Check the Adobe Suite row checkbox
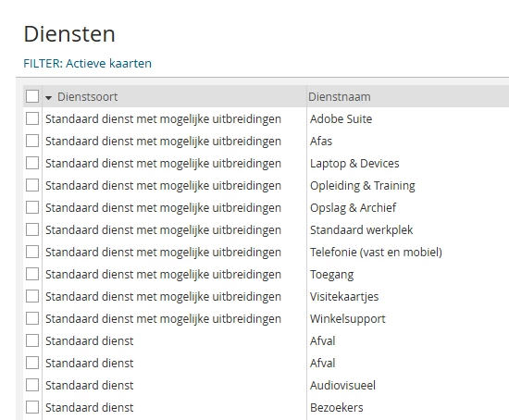509x420 pixels. (32, 118)
